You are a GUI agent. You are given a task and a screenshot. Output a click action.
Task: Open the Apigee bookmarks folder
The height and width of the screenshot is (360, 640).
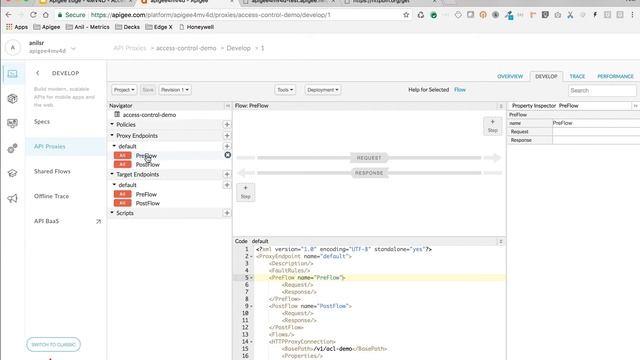pos(47,27)
